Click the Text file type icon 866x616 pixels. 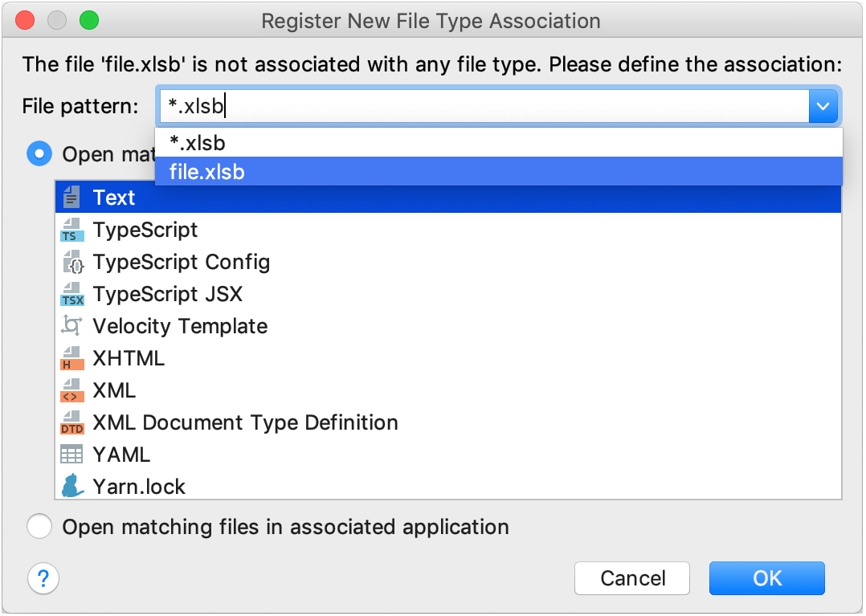71,198
